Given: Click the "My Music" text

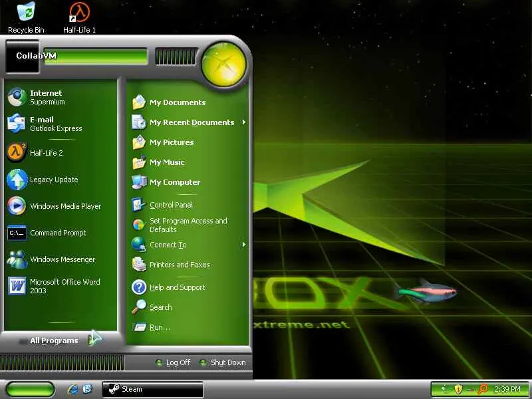Looking at the screenshot, I should 167,162.
